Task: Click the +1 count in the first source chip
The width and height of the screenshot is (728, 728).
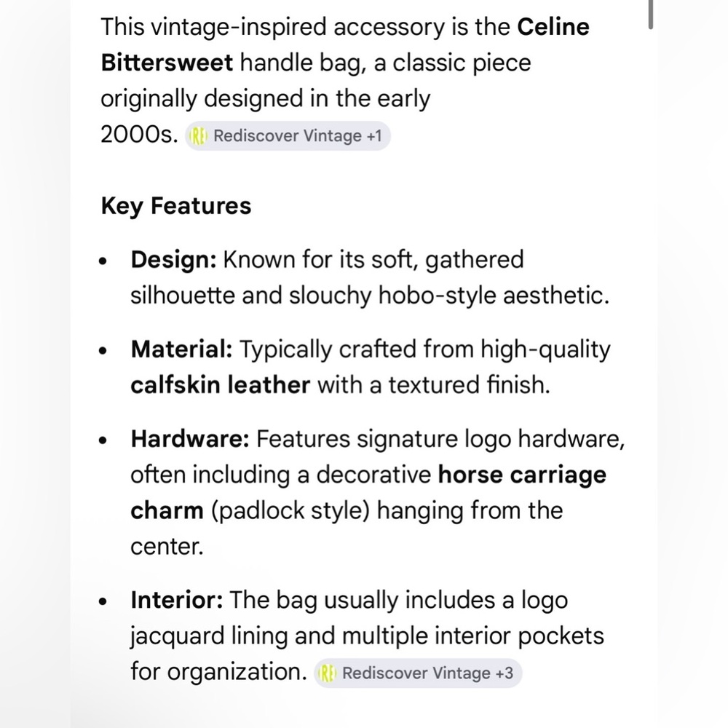Action: [x=375, y=136]
